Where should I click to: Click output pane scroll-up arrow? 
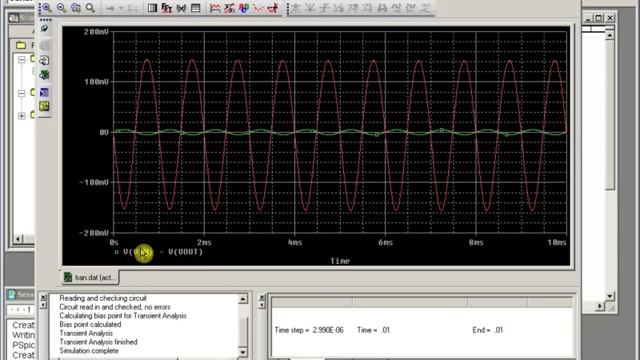[x=243, y=299]
